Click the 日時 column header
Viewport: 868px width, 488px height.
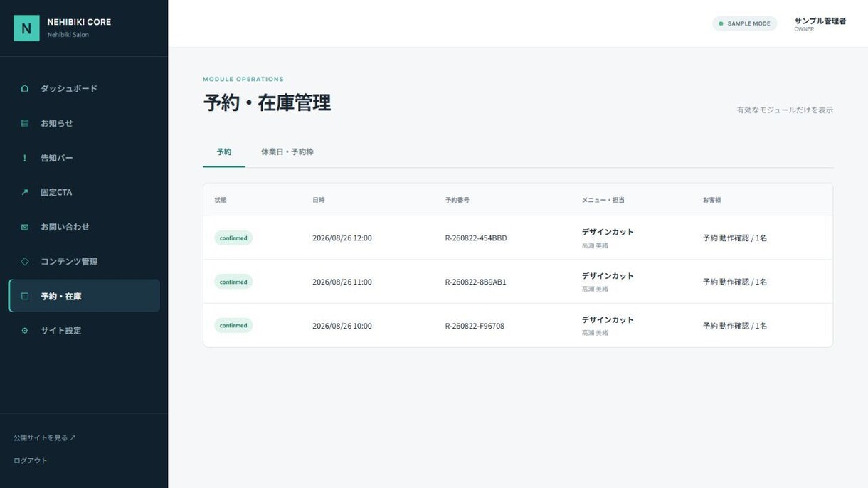tap(319, 200)
